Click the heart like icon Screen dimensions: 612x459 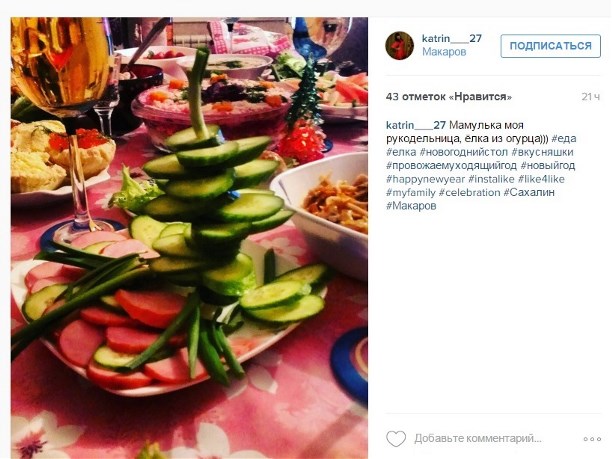(x=396, y=439)
